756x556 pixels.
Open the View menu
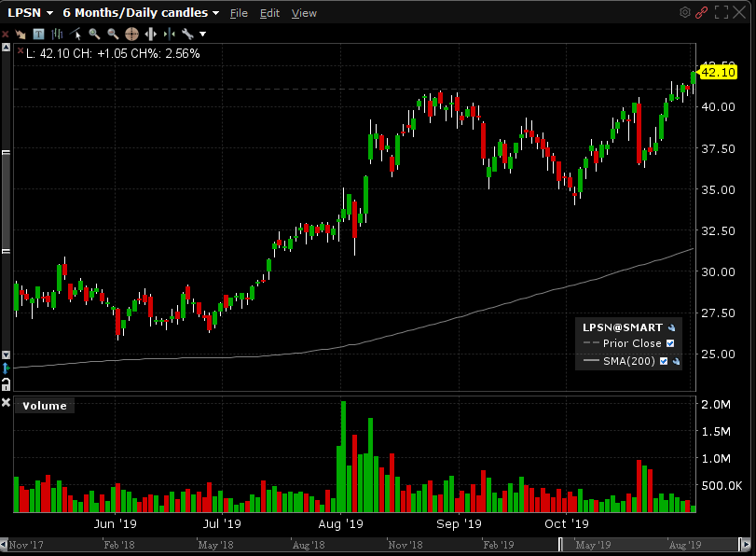tap(304, 13)
